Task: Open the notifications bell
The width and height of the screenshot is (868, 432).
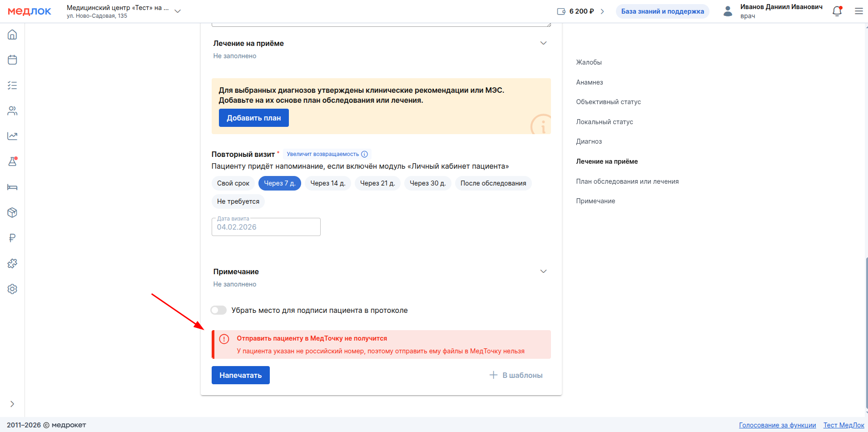Action: [837, 11]
